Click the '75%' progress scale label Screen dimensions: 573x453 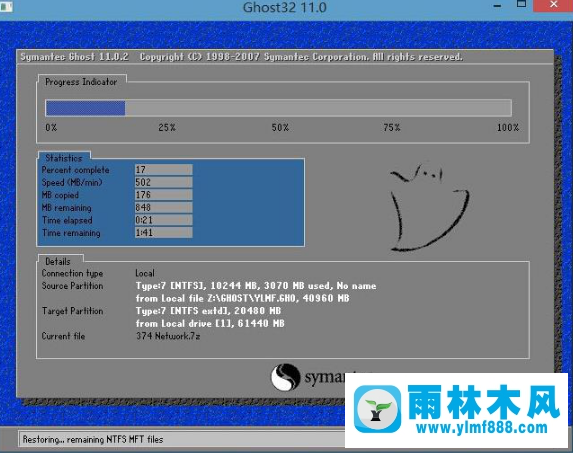[x=392, y=127]
